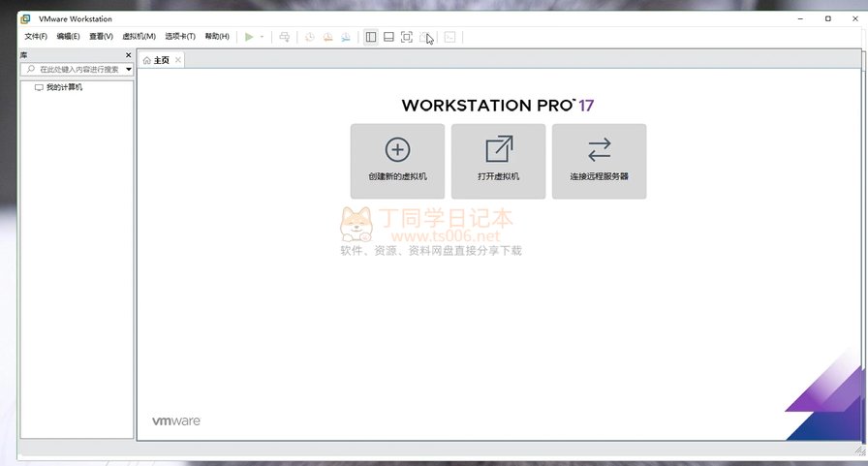This screenshot has height=466, width=868.
Task: Click the vmware logo at bottom left
Action: tap(176, 421)
